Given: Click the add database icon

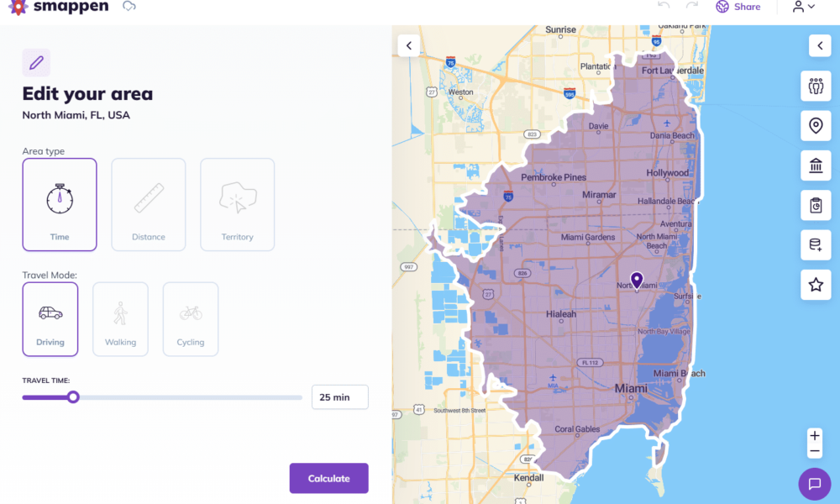Looking at the screenshot, I should [x=815, y=245].
